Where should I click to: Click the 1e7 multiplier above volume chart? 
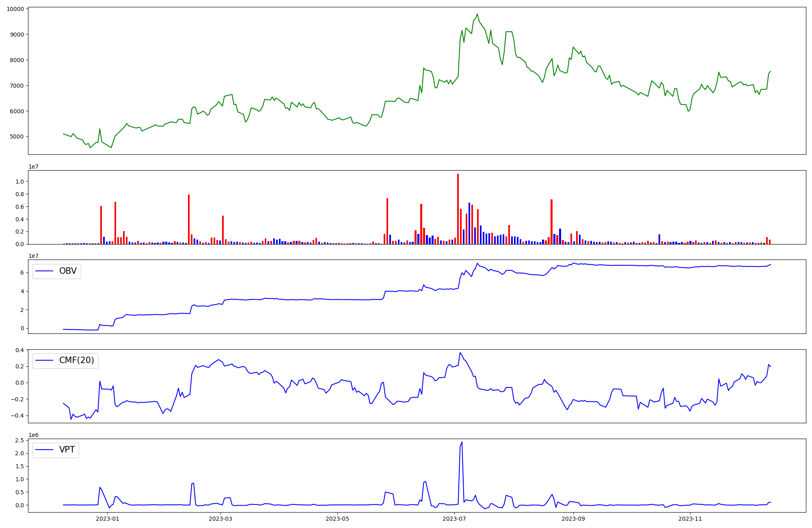(33, 167)
